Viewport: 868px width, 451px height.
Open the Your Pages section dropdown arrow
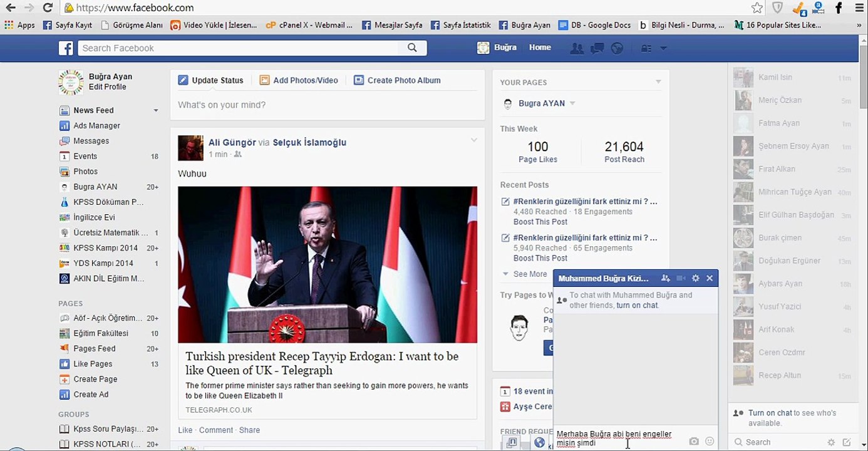[x=658, y=82]
